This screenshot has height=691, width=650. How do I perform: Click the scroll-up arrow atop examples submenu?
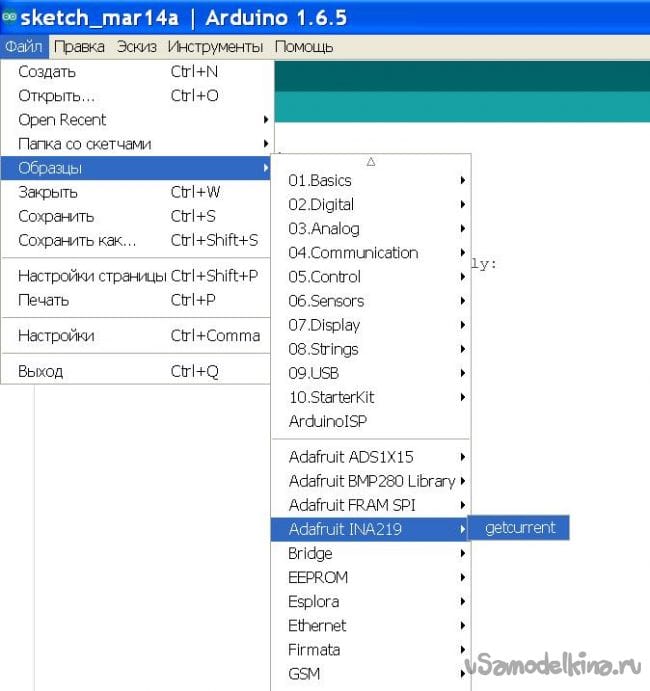point(371,161)
